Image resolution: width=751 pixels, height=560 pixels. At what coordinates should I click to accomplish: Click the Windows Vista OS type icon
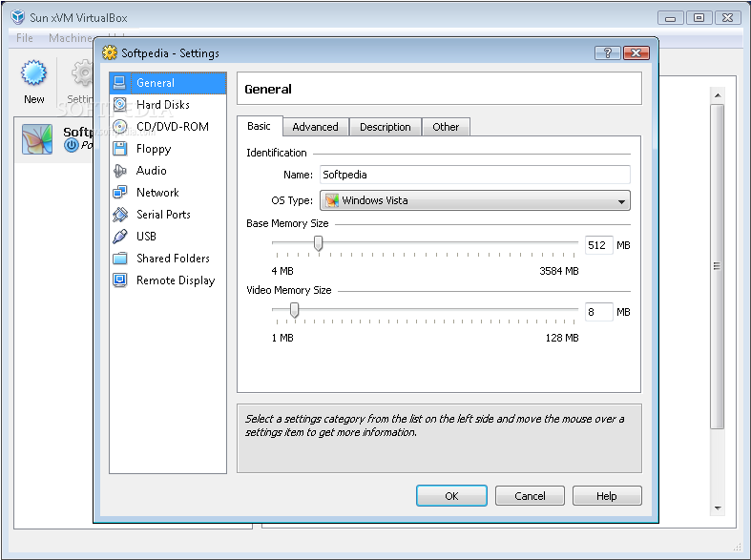tap(332, 200)
